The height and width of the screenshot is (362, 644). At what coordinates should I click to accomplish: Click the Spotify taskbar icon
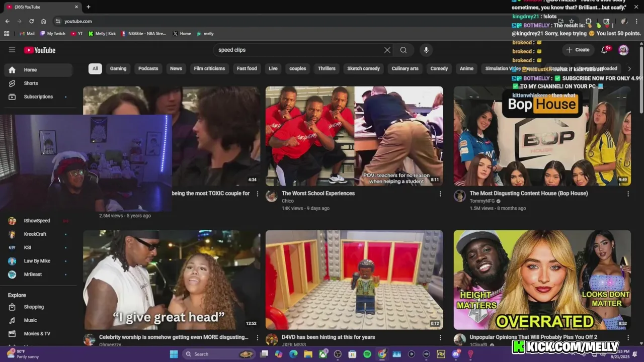point(367,354)
